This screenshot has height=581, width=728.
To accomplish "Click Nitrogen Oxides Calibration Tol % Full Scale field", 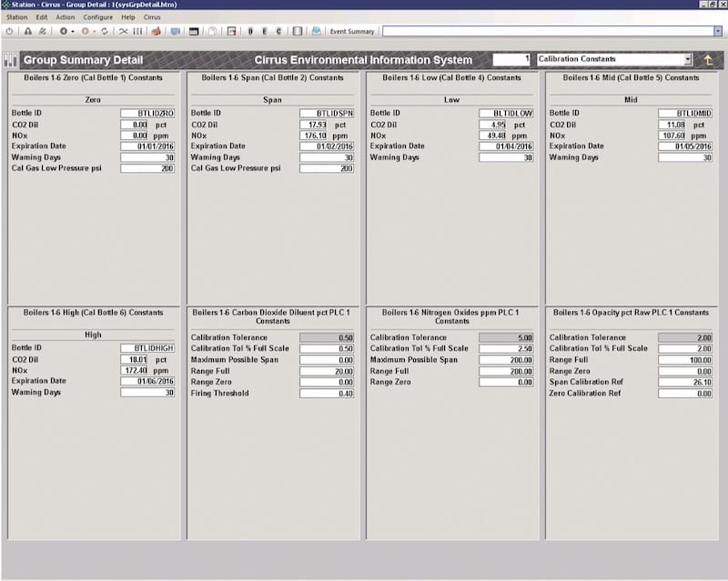I will 506,348.
